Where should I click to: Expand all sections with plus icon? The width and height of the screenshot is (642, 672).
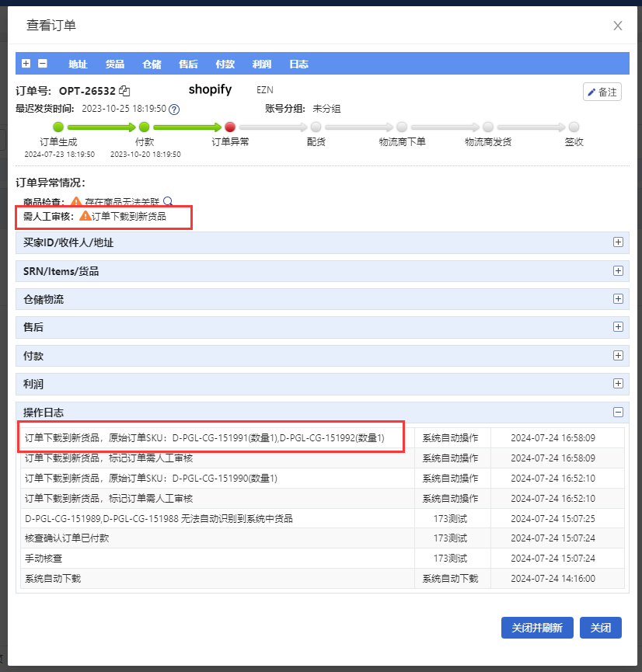(26, 64)
